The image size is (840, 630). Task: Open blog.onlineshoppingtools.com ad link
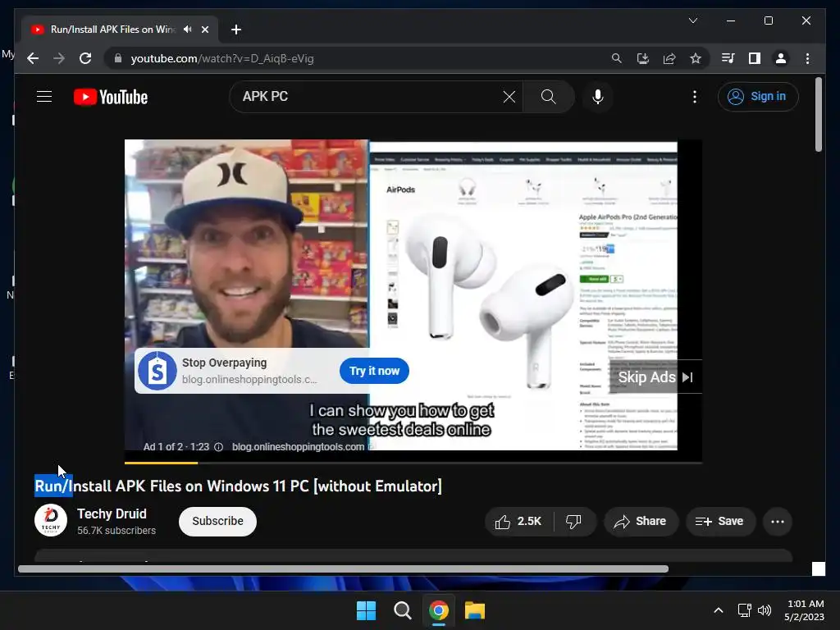(x=298, y=447)
